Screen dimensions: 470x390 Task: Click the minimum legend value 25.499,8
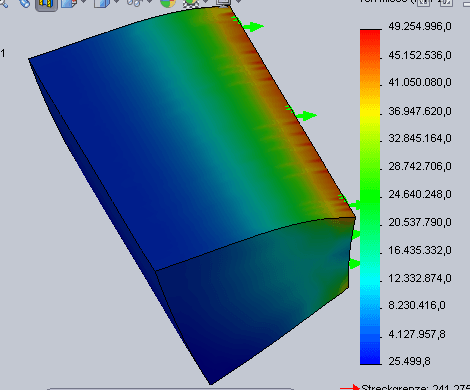(x=409, y=361)
